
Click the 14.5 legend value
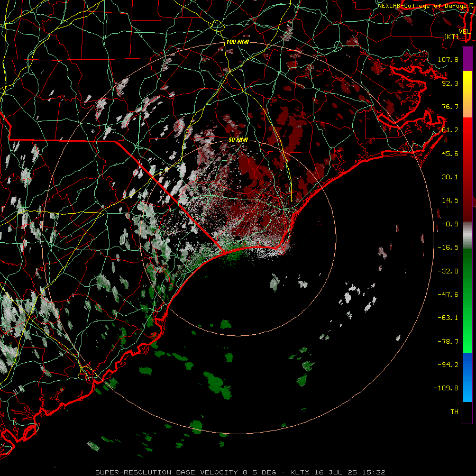[x=450, y=200]
